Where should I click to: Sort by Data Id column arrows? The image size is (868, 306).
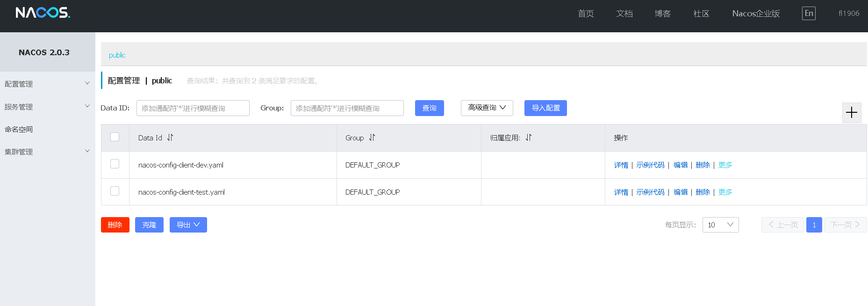tap(170, 138)
